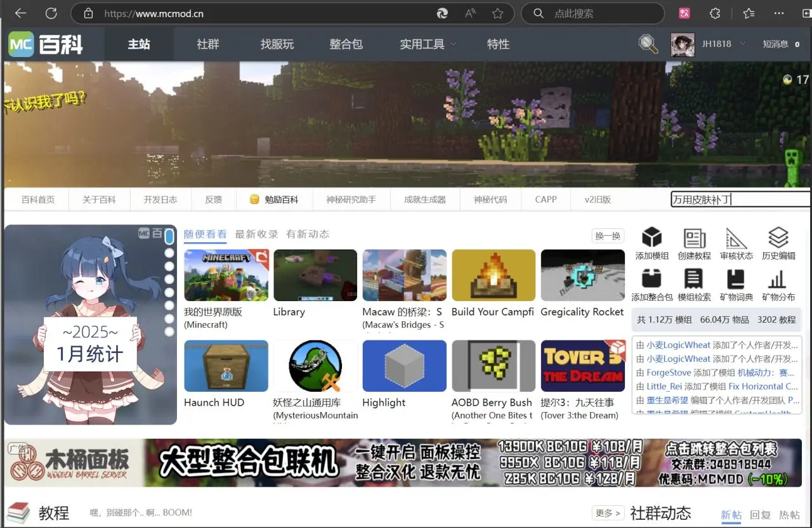812x528 pixels.
Task: Click the MC百科 site logo
Action: [x=46, y=44]
